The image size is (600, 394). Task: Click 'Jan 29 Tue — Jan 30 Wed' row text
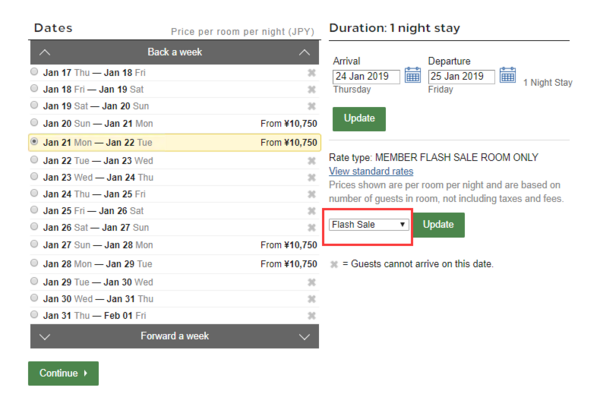[x=98, y=283]
